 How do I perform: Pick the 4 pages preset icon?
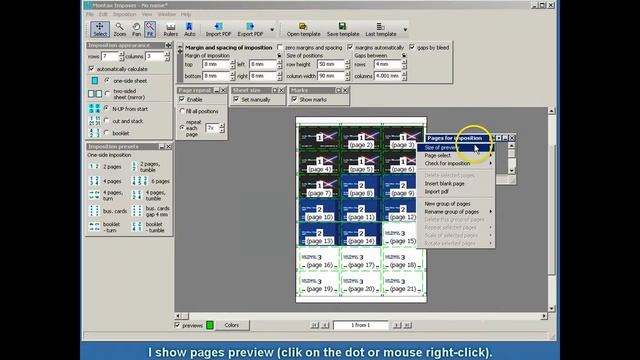[x=94, y=181]
